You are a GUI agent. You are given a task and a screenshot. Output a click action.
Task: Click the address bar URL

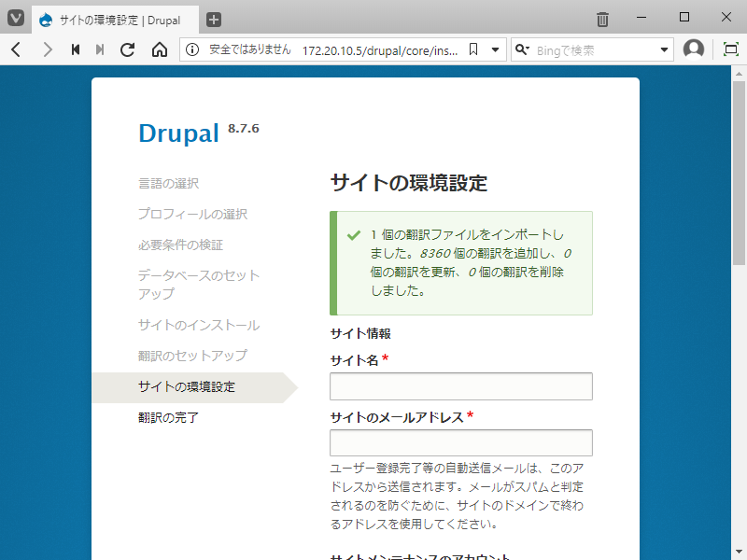click(x=380, y=50)
